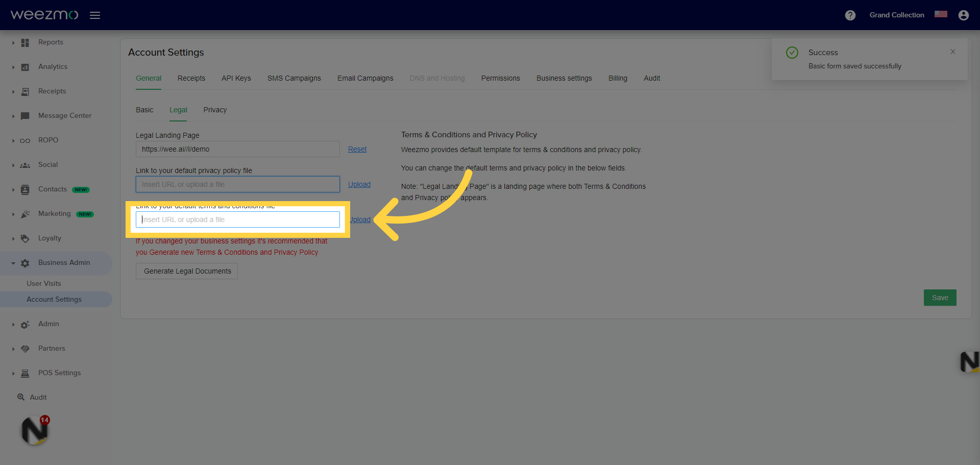The image size is (980, 465).
Task: Collapse the Business Admin section arrow
Action: click(x=13, y=263)
